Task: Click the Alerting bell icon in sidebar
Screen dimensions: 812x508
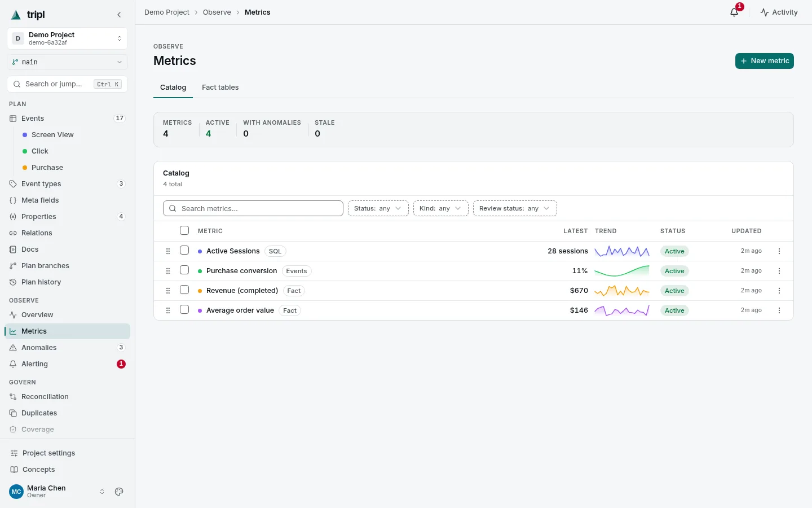Action: point(13,364)
